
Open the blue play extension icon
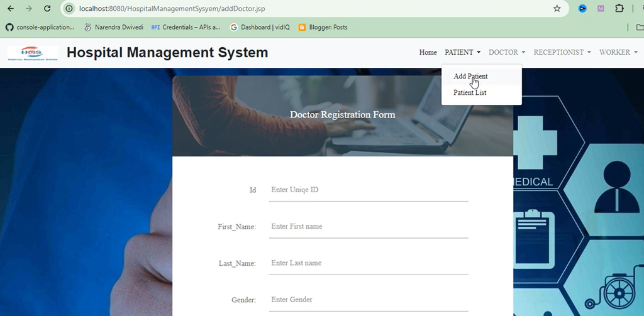coord(582,8)
